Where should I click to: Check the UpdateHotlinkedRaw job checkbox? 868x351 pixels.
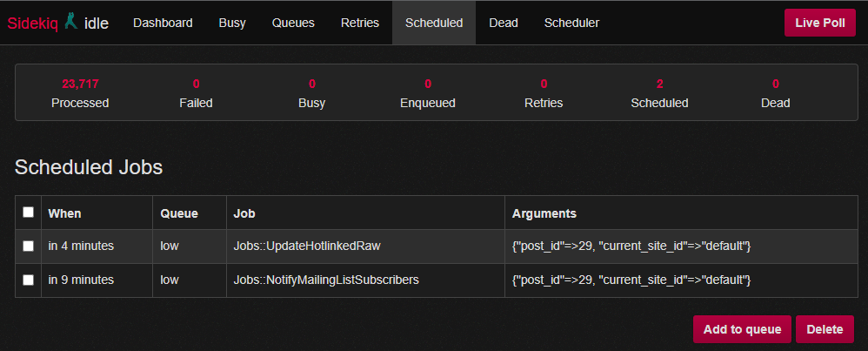28,246
